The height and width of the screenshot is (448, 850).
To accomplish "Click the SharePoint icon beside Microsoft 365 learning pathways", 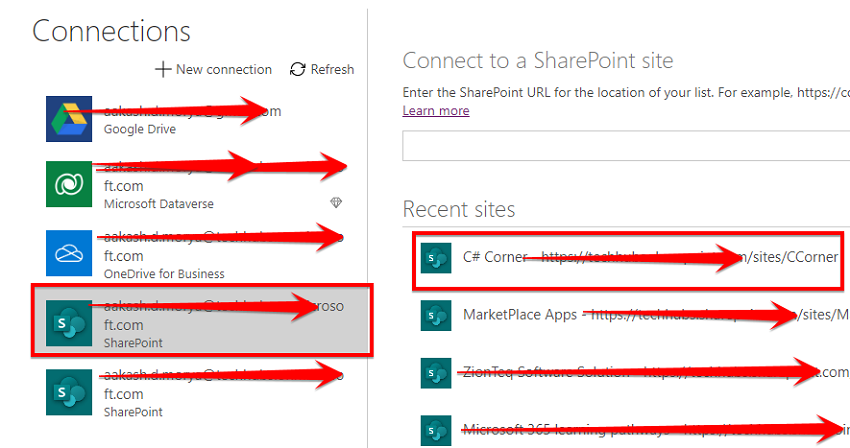I will pyautogui.click(x=436, y=431).
